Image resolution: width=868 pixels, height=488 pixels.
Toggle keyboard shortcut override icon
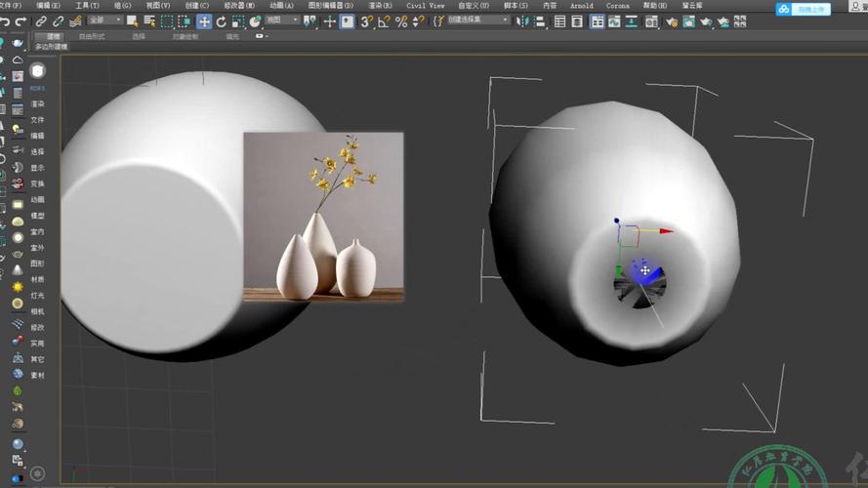tap(347, 21)
